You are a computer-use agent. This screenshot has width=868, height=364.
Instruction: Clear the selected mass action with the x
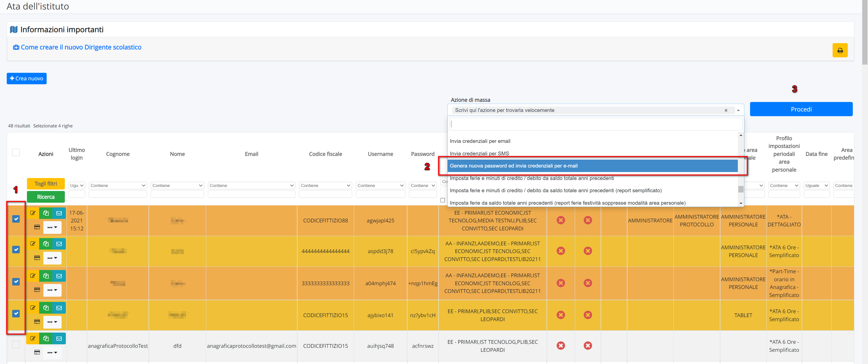click(726, 110)
